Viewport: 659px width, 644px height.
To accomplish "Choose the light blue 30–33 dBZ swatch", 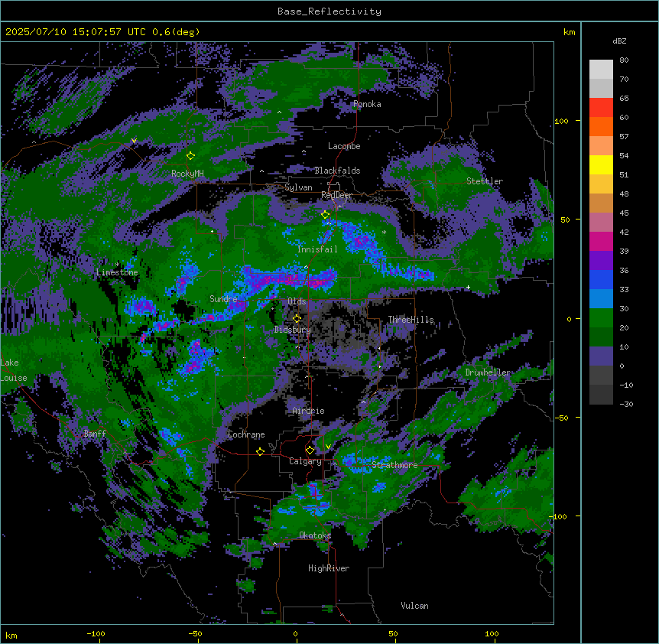I will [601, 299].
